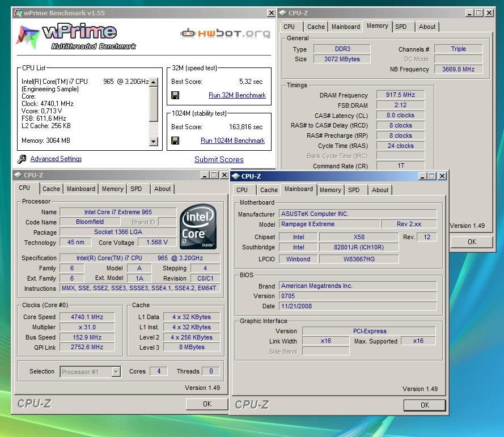Click BIOS date 11/21/2008 field

pos(358,306)
